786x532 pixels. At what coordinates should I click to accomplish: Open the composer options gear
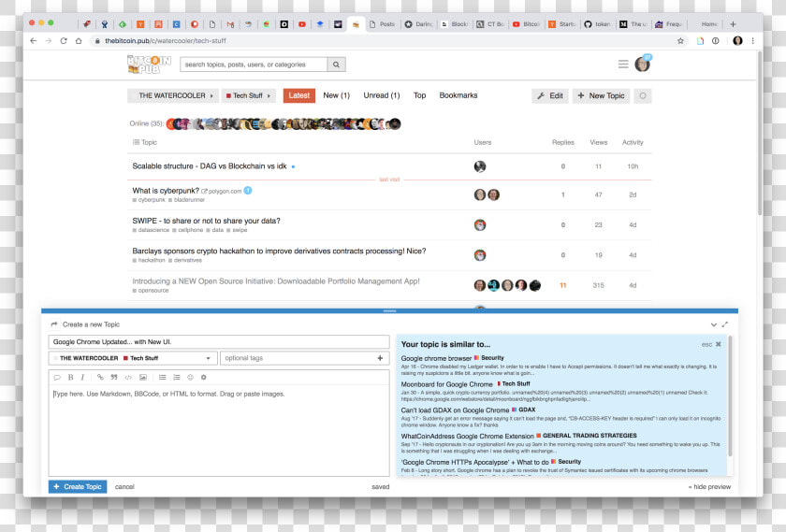204,377
